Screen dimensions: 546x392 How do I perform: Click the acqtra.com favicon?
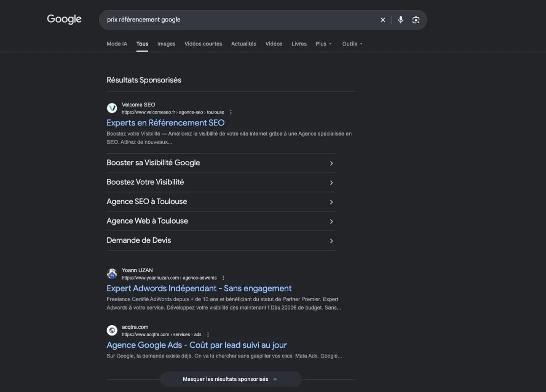(x=112, y=330)
